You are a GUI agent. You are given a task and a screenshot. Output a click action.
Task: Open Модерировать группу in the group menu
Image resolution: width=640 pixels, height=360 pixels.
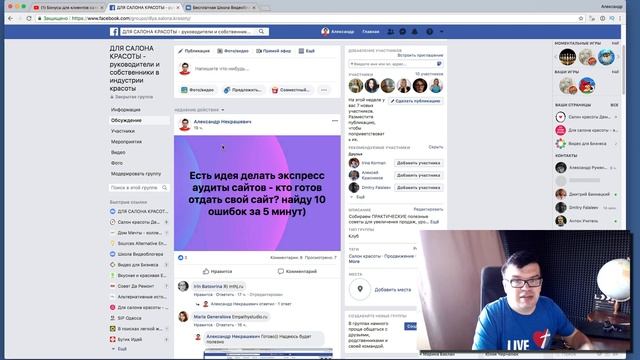pyautogui.click(x=136, y=173)
